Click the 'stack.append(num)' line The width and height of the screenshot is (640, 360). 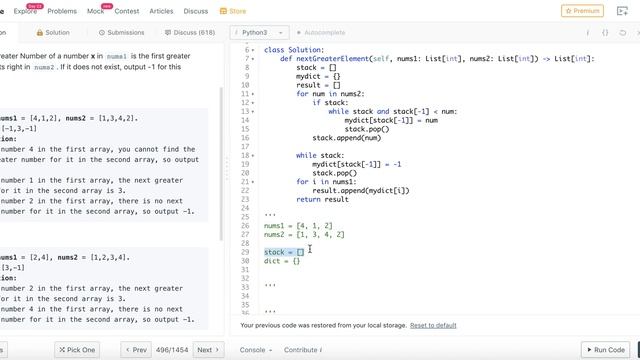[347, 138]
